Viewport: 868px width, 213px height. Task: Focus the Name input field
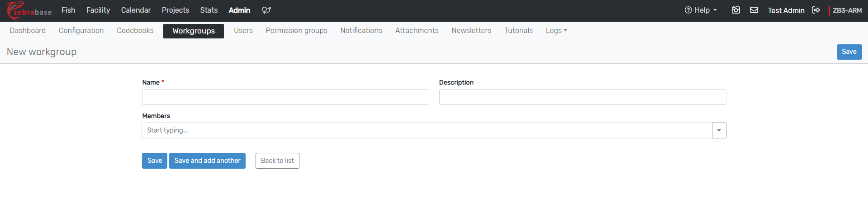pyautogui.click(x=285, y=97)
